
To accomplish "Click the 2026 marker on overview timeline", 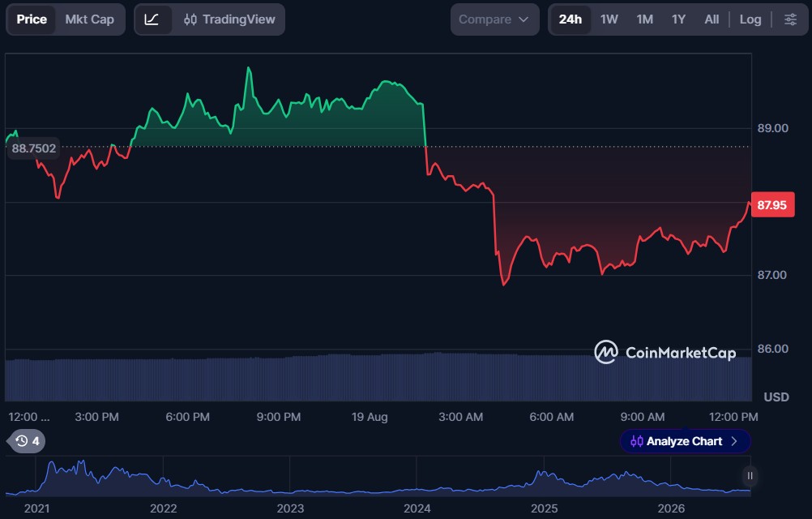I will (671, 508).
